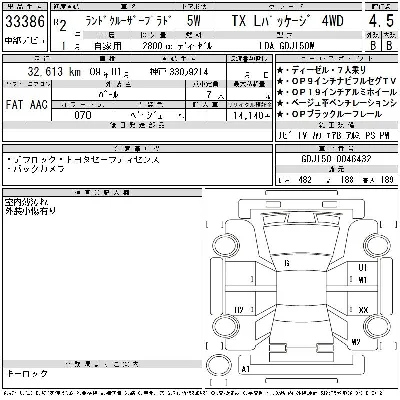Select the width value 188

(347, 180)
